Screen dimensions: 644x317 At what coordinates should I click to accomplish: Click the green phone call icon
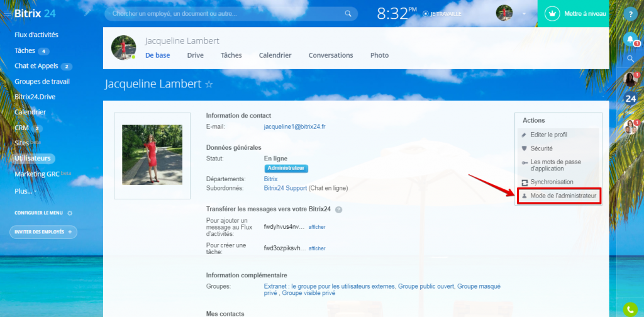click(630, 309)
